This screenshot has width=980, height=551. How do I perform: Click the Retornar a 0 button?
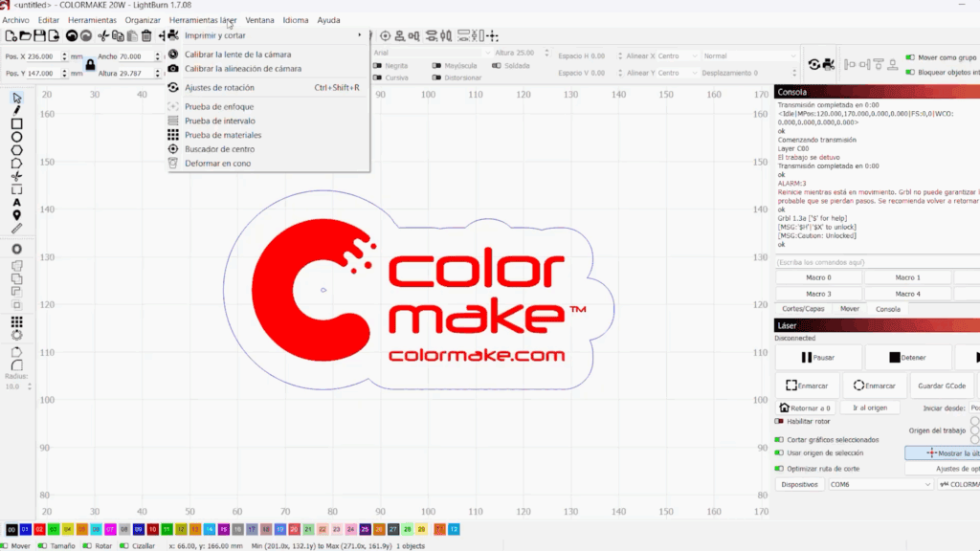[806, 408]
